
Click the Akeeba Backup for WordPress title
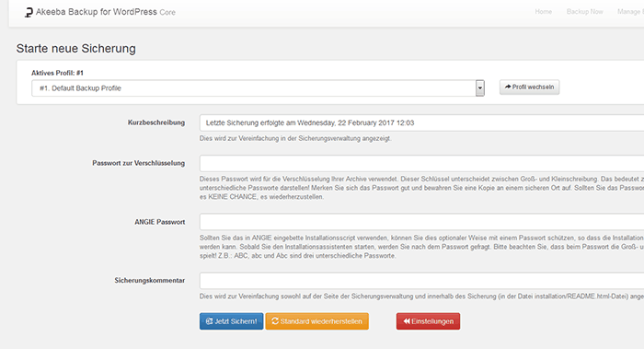coord(106,12)
